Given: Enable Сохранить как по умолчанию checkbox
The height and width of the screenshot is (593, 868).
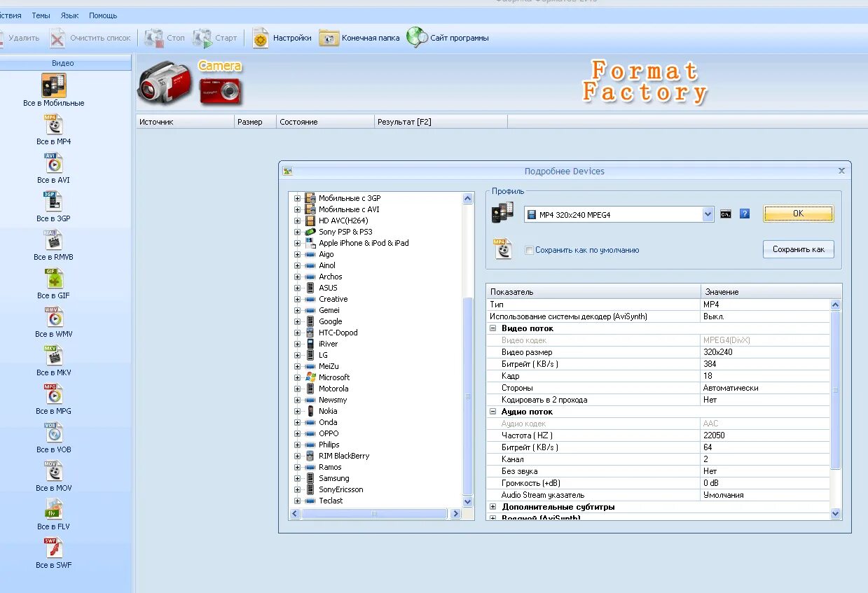Looking at the screenshot, I should [x=529, y=250].
